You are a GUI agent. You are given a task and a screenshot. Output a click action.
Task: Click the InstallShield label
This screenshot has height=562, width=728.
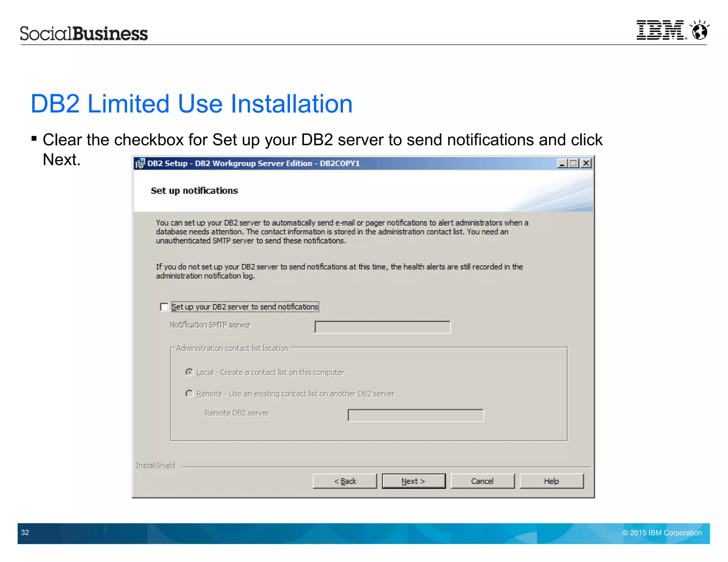[x=156, y=465]
